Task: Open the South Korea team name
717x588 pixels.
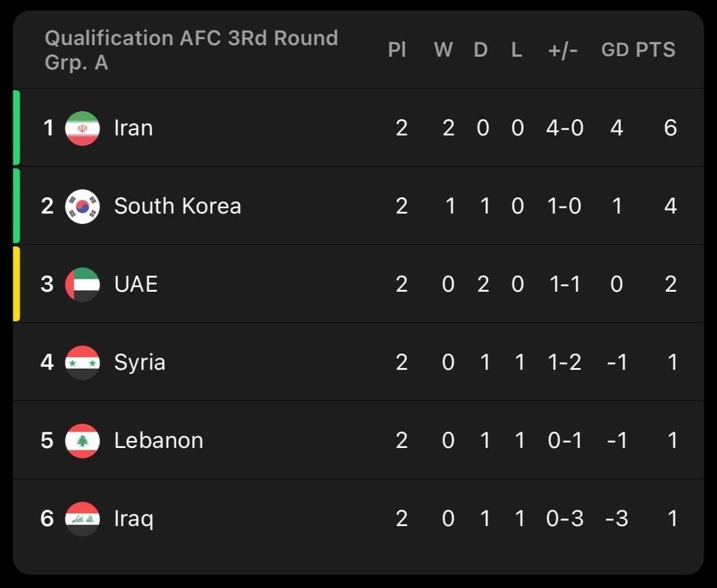Action: click(178, 206)
